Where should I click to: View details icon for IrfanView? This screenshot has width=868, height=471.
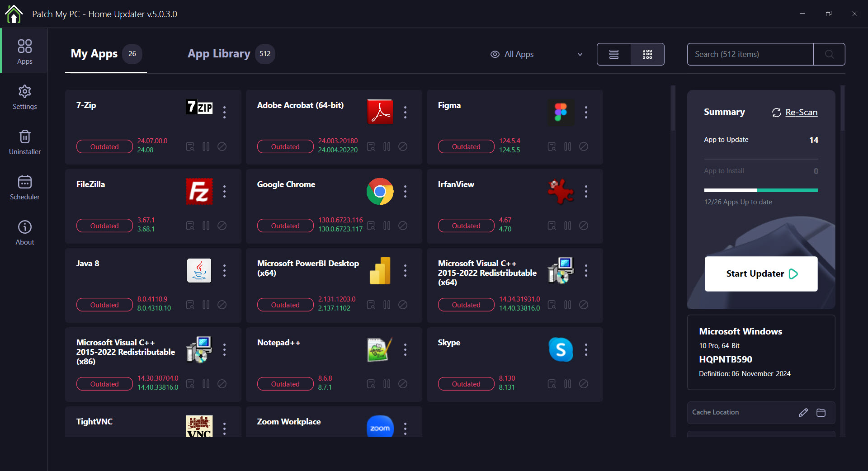click(x=552, y=226)
